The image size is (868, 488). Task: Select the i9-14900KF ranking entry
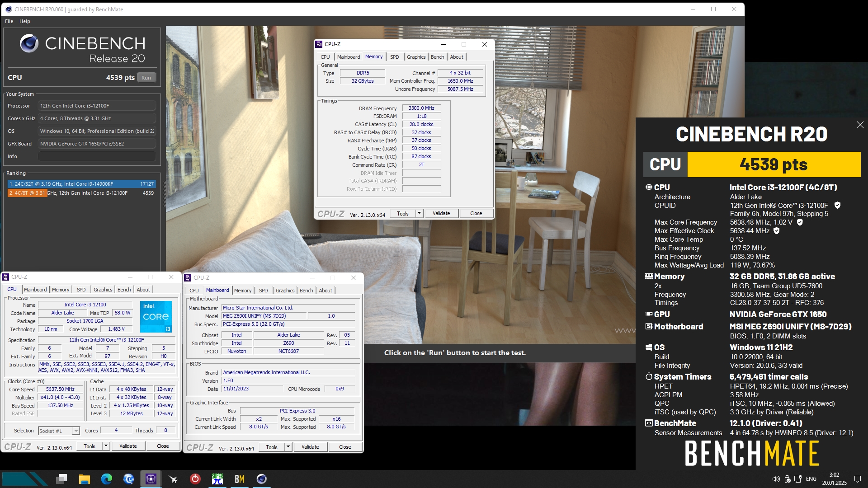(x=82, y=184)
